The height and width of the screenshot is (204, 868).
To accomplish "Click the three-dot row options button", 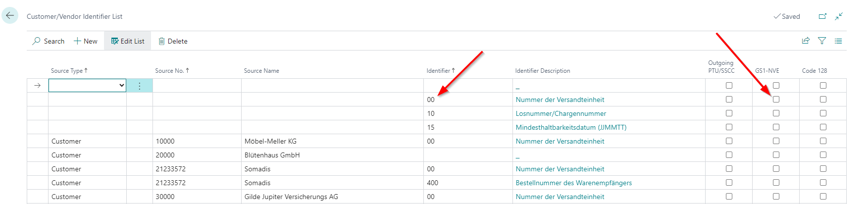I will 140,86.
